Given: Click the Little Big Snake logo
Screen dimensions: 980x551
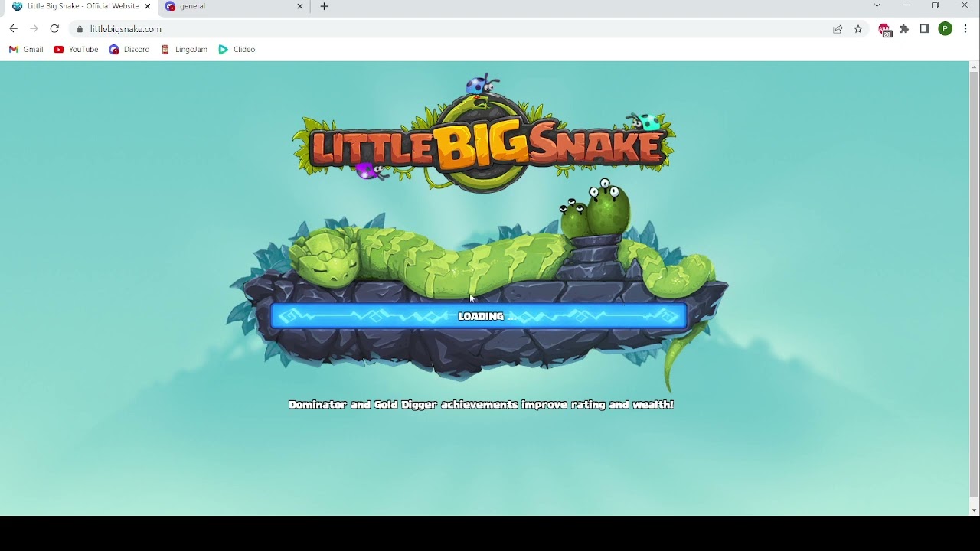Looking at the screenshot, I should (x=483, y=134).
